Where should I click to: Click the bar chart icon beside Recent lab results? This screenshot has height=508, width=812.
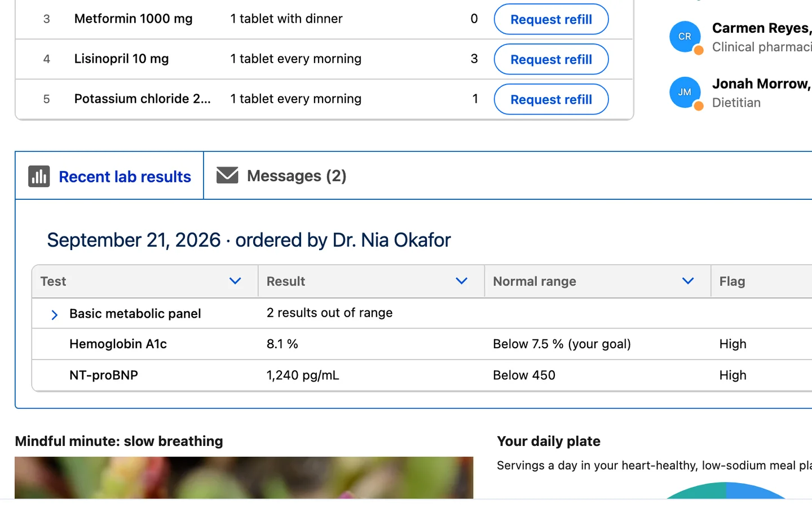[39, 176]
